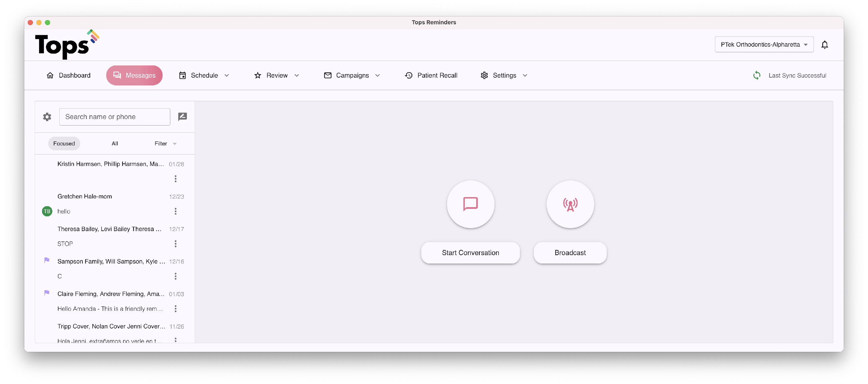868x384 pixels.
Task: Open the Patient Recall tab
Action: (x=431, y=75)
